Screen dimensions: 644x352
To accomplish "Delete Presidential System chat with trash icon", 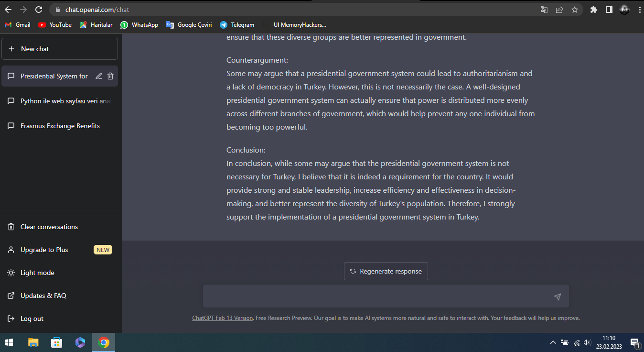I will click(x=110, y=76).
